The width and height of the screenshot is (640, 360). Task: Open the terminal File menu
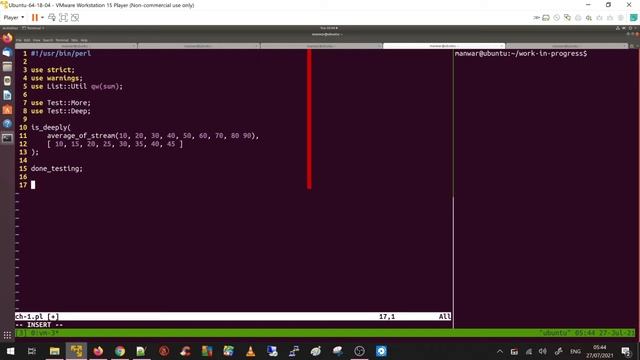(x=18, y=40)
